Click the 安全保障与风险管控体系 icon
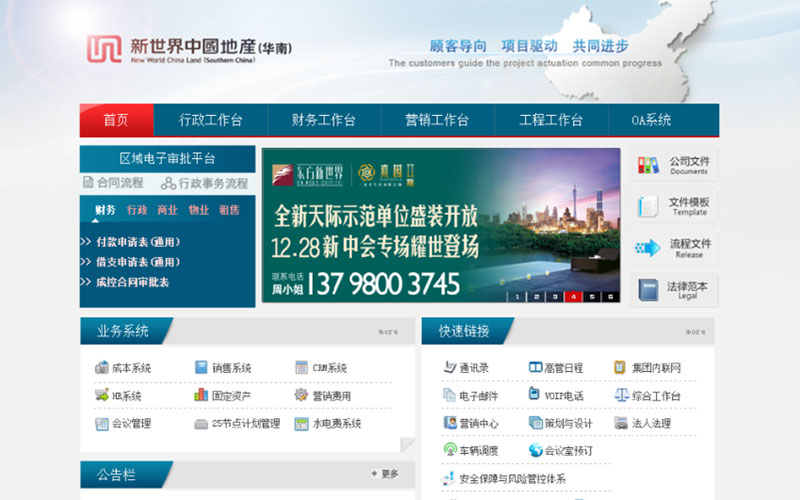The width and height of the screenshot is (800, 500). pyautogui.click(x=448, y=478)
